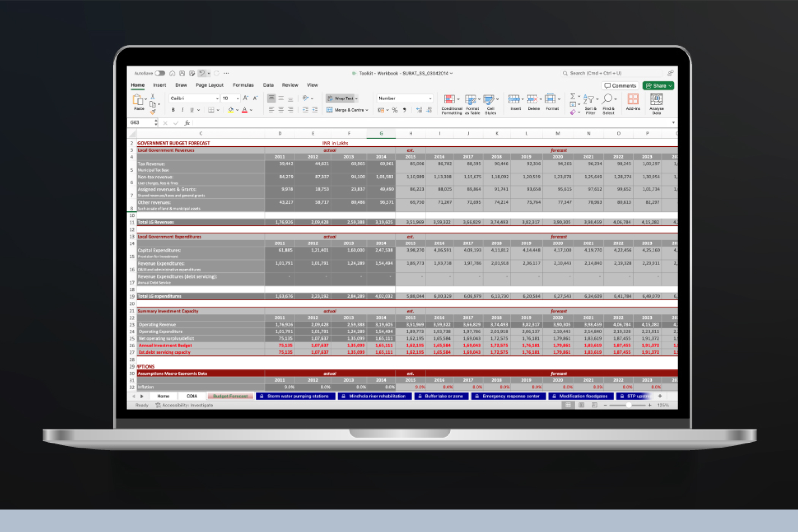Toggle Centre horizontal alignment button
798x532 pixels.
(281, 110)
